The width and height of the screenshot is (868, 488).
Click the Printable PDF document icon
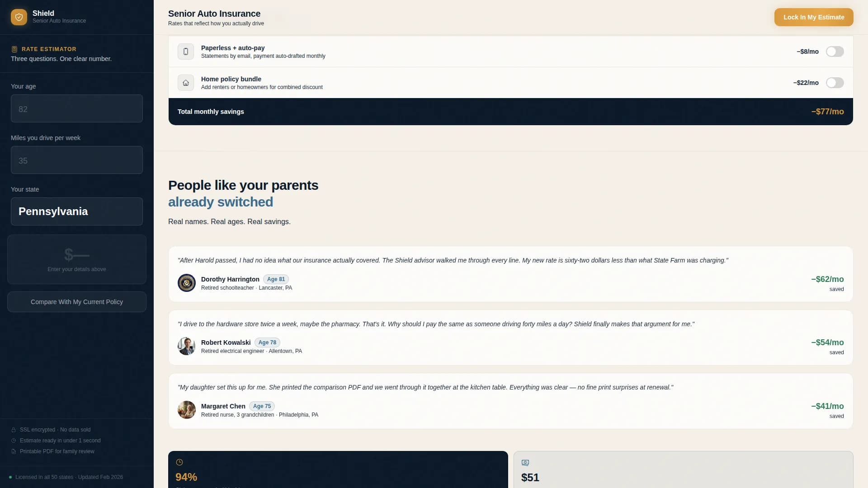tap(14, 451)
